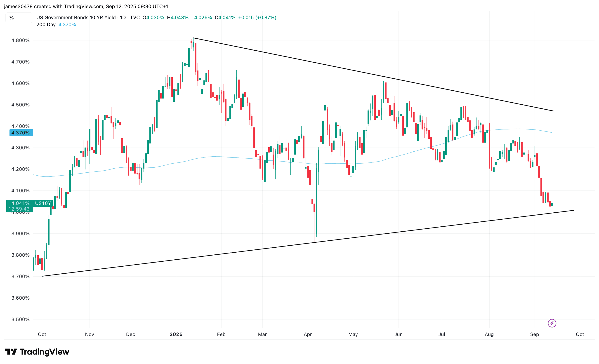Click the Oct label on the time axis

click(x=42, y=334)
